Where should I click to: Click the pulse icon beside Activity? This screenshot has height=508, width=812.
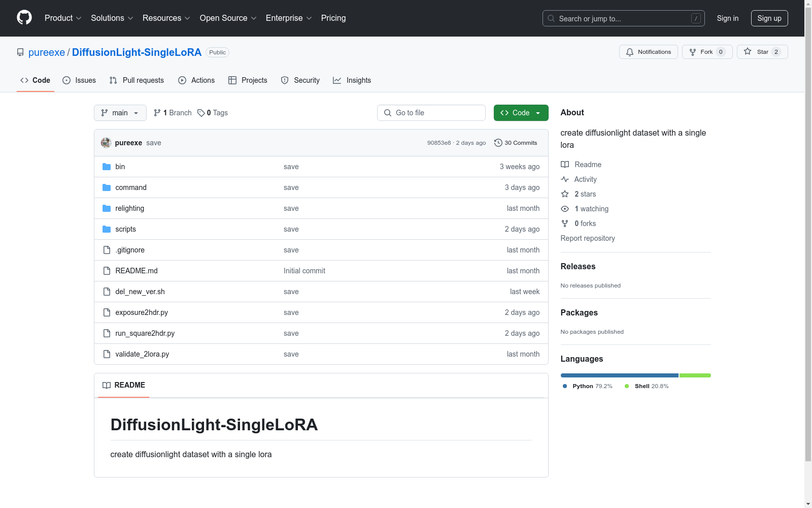(565, 179)
